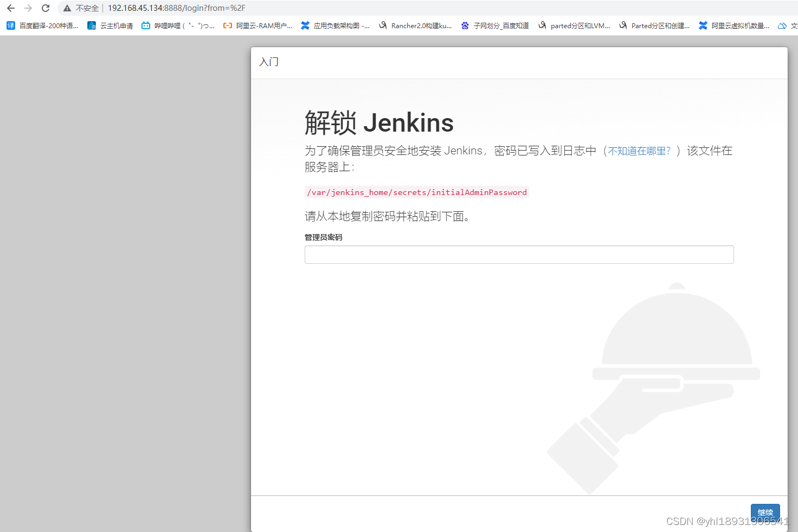Open the 应用负载架构图 bookmark
The height and width of the screenshot is (532, 798).
(x=336, y=25)
